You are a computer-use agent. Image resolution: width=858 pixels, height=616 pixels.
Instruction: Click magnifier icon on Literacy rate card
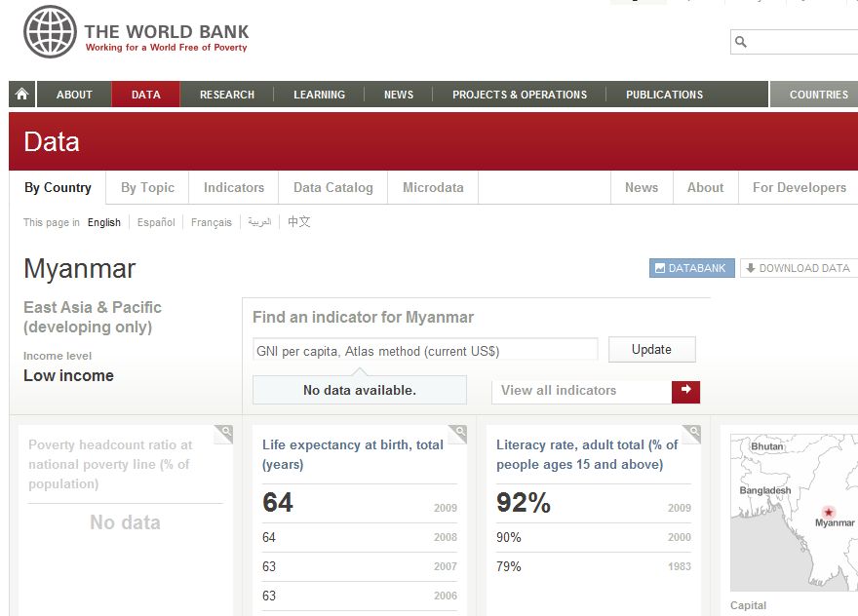[692, 433]
